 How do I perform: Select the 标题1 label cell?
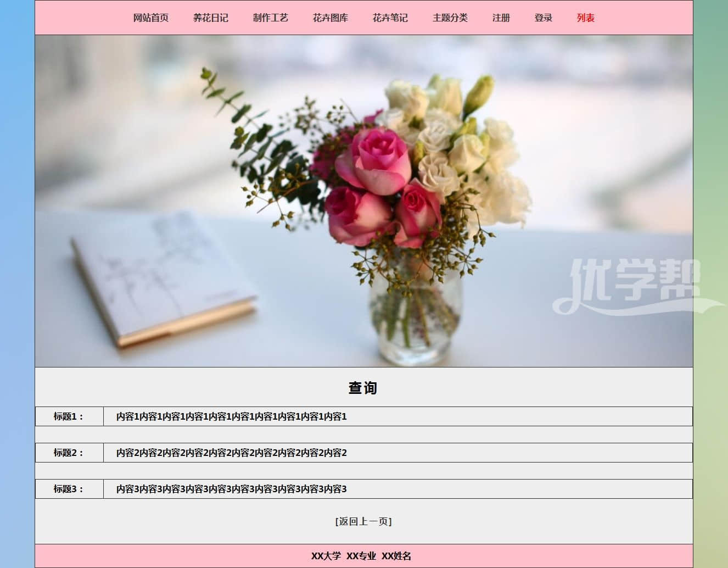click(69, 416)
